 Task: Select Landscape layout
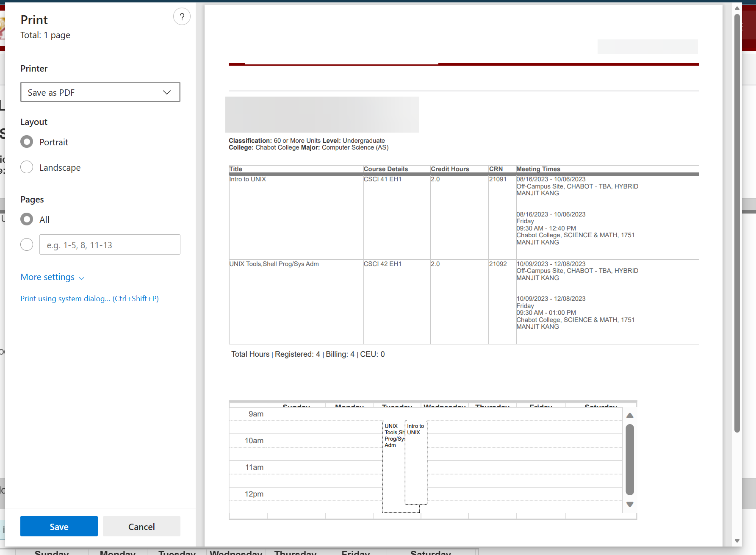(27, 167)
